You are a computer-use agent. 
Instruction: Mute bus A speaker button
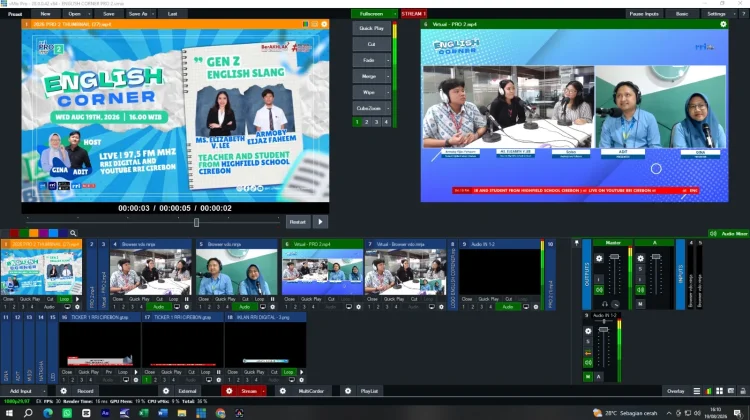640,290
